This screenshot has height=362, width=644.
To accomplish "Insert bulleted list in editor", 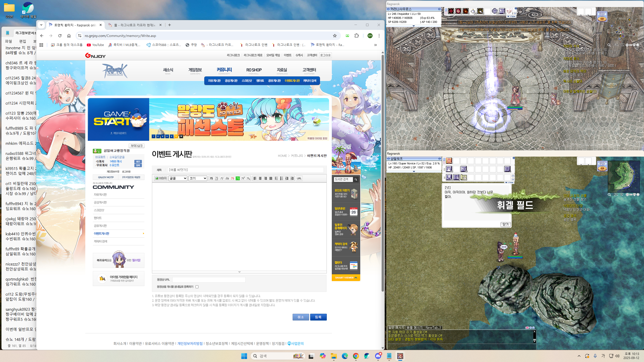I will coord(281,178).
